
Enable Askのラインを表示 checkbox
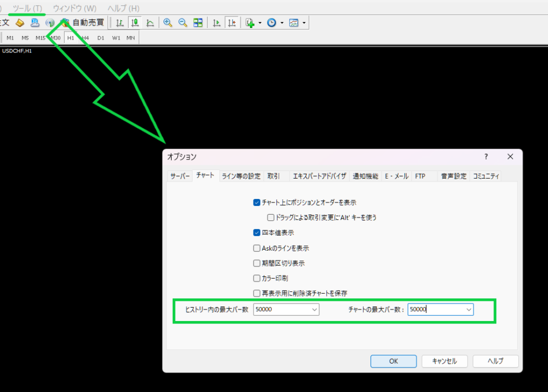point(257,248)
